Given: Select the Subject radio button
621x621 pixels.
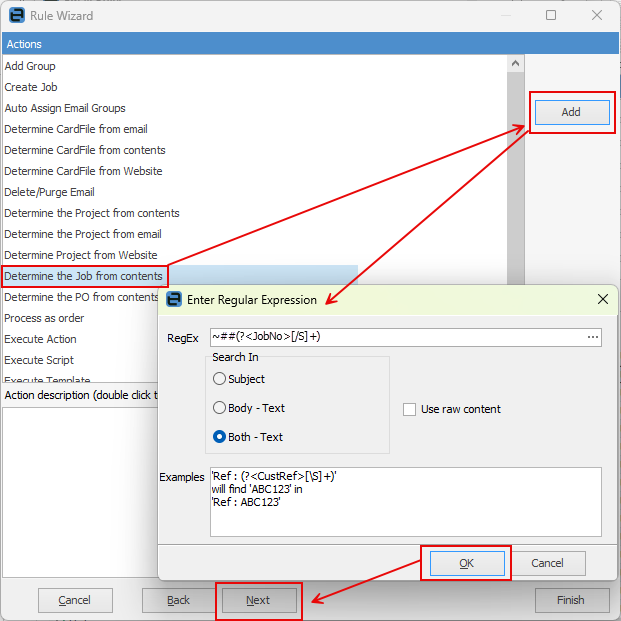Looking at the screenshot, I should pos(219,379).
